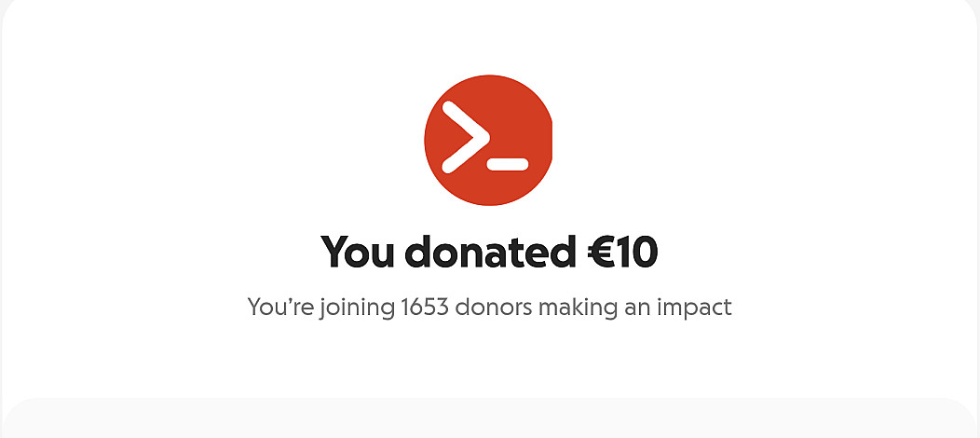Click the €10 donation amount
Screen dimensions: 980x438
pos(622,252)
